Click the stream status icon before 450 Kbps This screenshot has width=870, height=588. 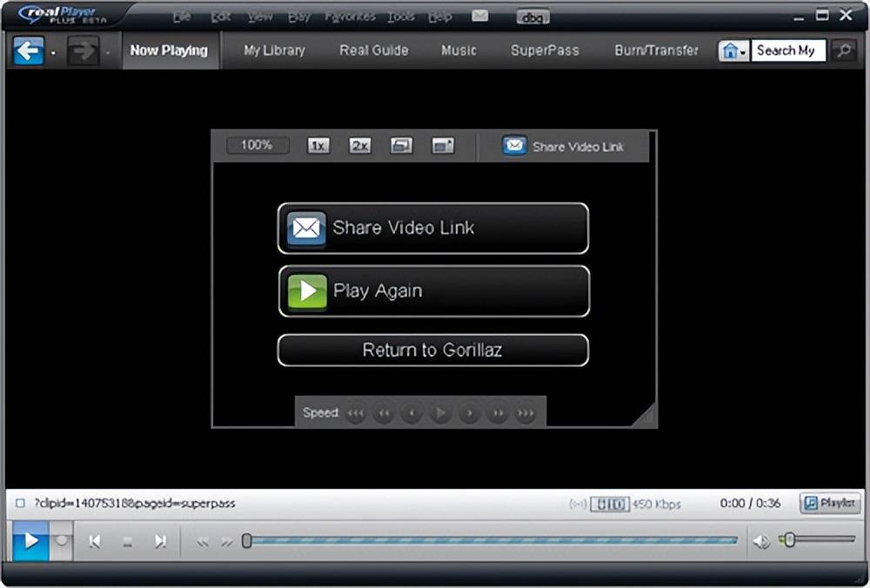[578, 504]
